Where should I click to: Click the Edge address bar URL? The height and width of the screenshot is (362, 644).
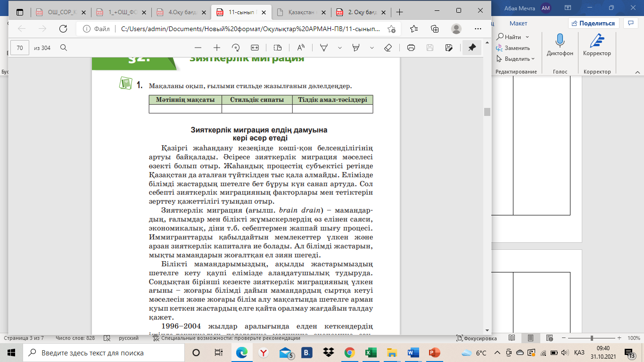coord(250,29)
